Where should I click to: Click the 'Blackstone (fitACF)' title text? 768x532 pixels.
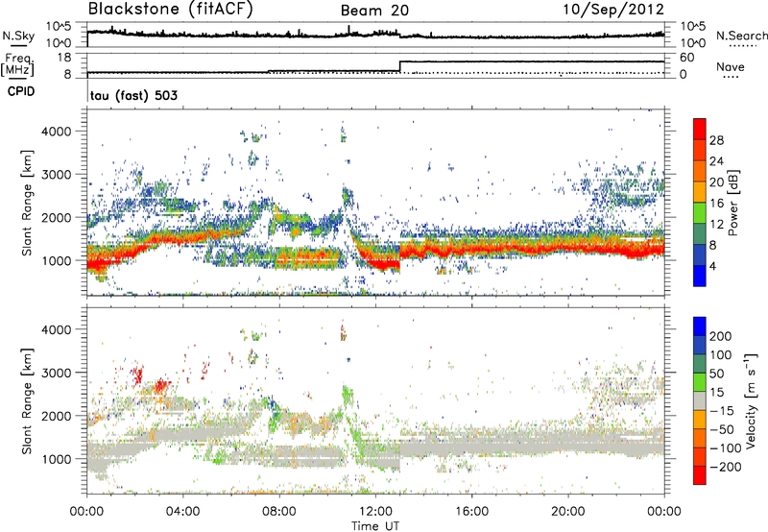pos(170,9)
